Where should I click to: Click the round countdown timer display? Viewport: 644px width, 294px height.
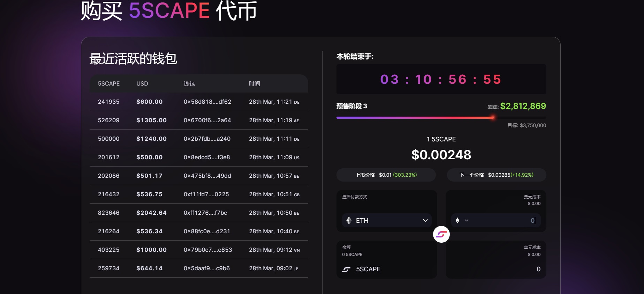[441, 80]
